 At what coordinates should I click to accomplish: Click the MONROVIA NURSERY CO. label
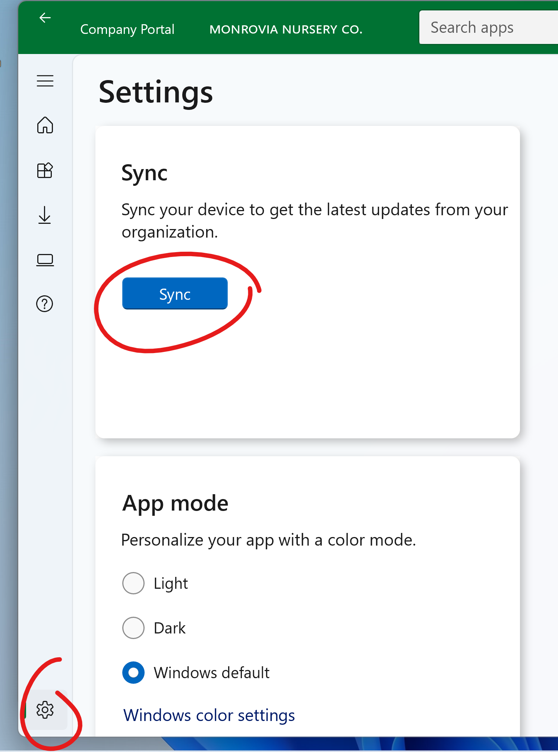tap(286, 29)
